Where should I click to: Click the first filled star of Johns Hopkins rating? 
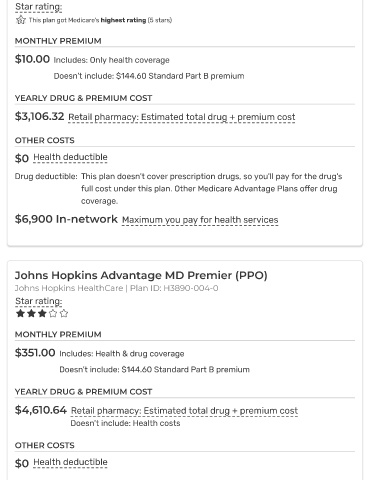[20, 313]
